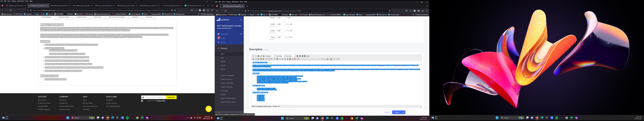Insert anchor using the anchor icon
Viewport: 644px width, 121px height.
[x=285, y=59]
